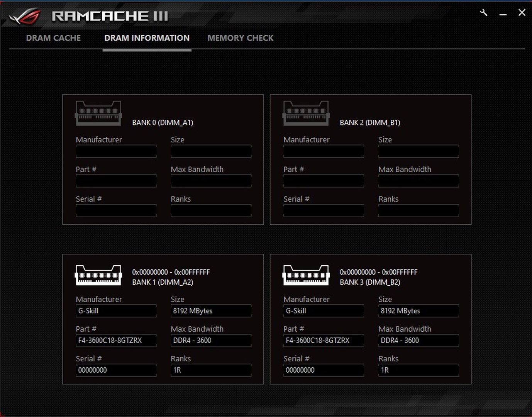Click the BANK 1 Serial # field 00000000
The image size is (532, 417).
point(116,370)
